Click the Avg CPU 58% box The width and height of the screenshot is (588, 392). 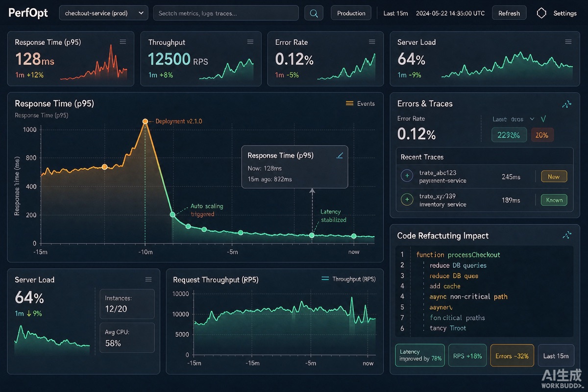(127, 338)
